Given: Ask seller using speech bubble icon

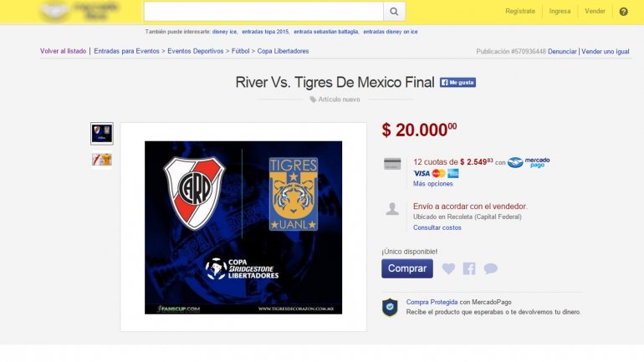Looking at the screenshot, I should [x=490, y=268].
